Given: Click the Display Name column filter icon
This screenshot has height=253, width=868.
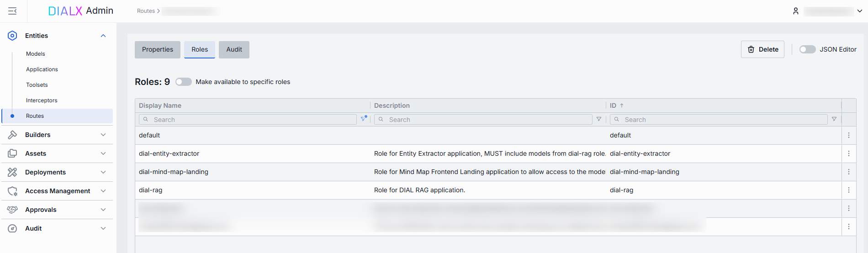Looking at the screenshot, I should [364, 119].
